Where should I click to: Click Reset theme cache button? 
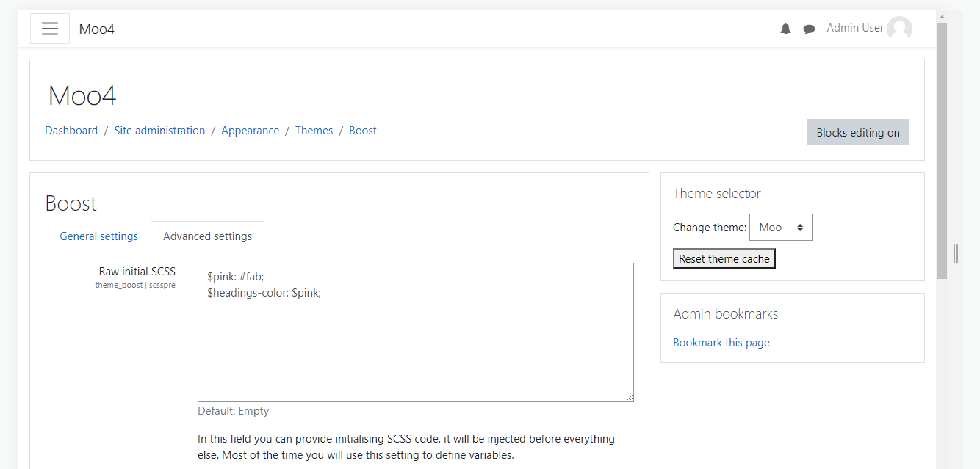tap(724, 259)
